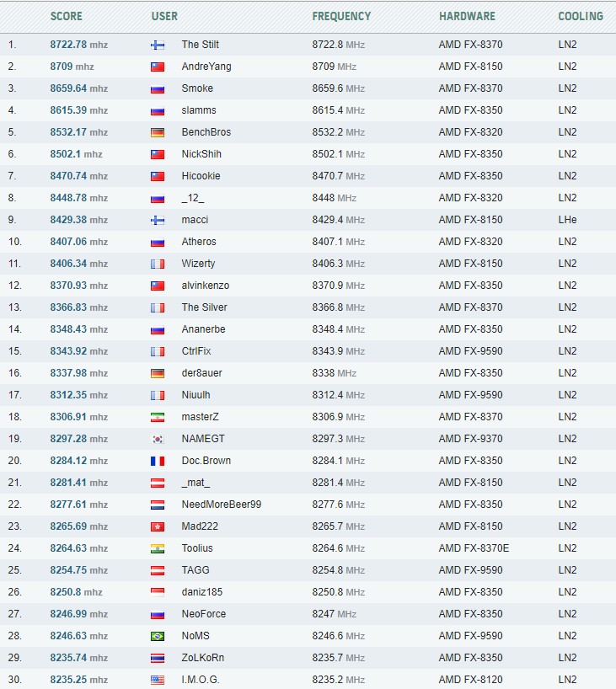Screen dimensions: 616x689
Task: Click the Russia flag beside Ananerbe
Action: pyautogui.click(x=158, y=329)
